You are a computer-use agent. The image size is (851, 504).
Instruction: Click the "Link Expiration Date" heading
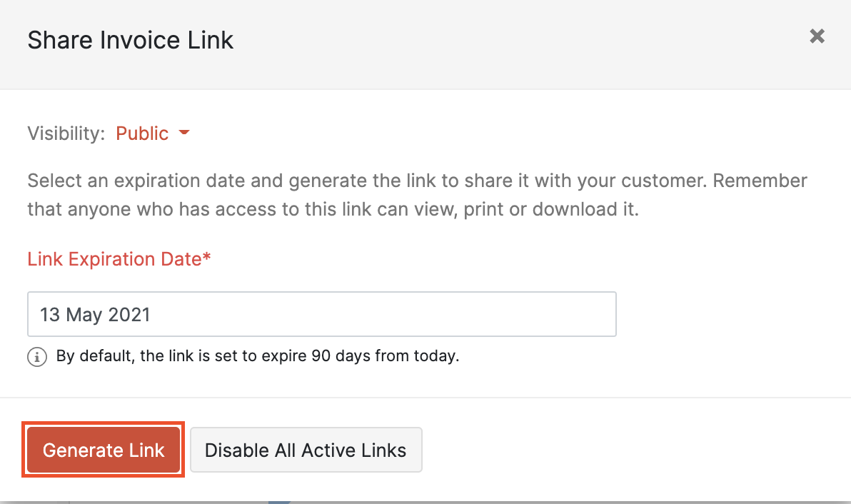pos(119,258)
